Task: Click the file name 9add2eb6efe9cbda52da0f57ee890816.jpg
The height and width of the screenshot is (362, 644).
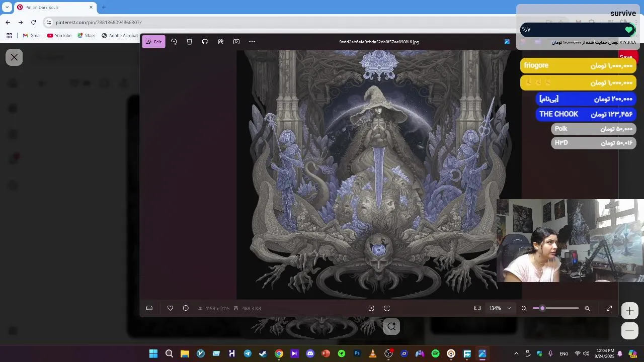Action: pos(379,42)
